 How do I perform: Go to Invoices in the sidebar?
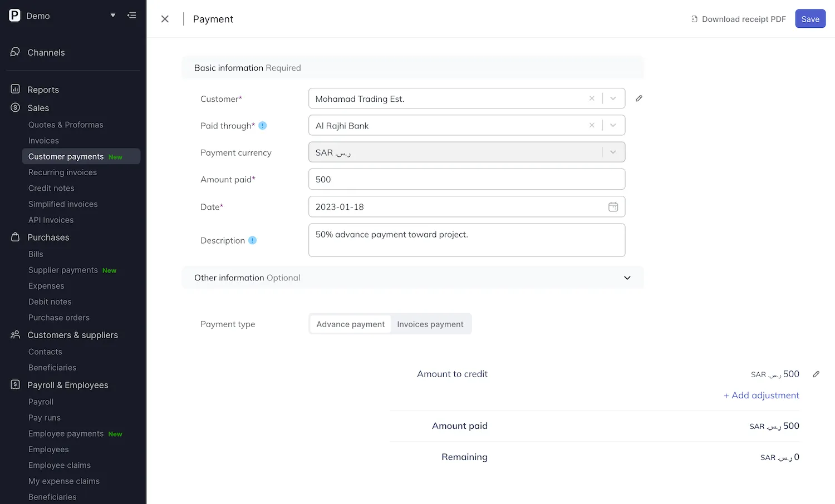pyautogui.click(x=43, y=141)
